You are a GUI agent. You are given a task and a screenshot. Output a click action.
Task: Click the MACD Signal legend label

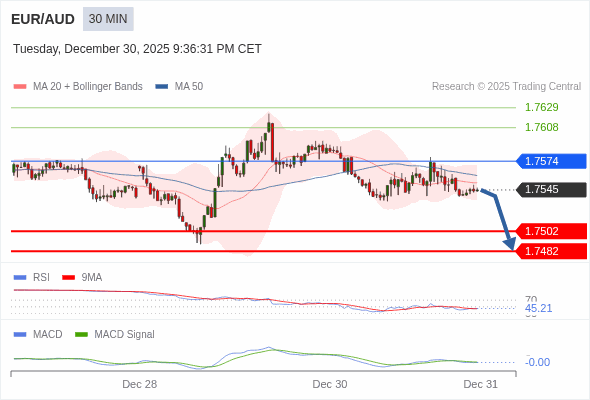pyautogui.click(x=125, y=334)
